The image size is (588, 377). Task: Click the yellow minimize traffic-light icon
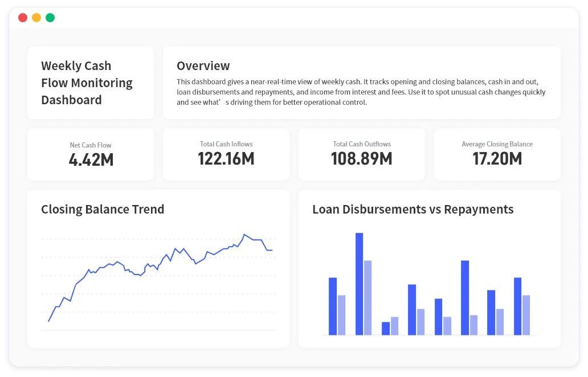(36, 18)
